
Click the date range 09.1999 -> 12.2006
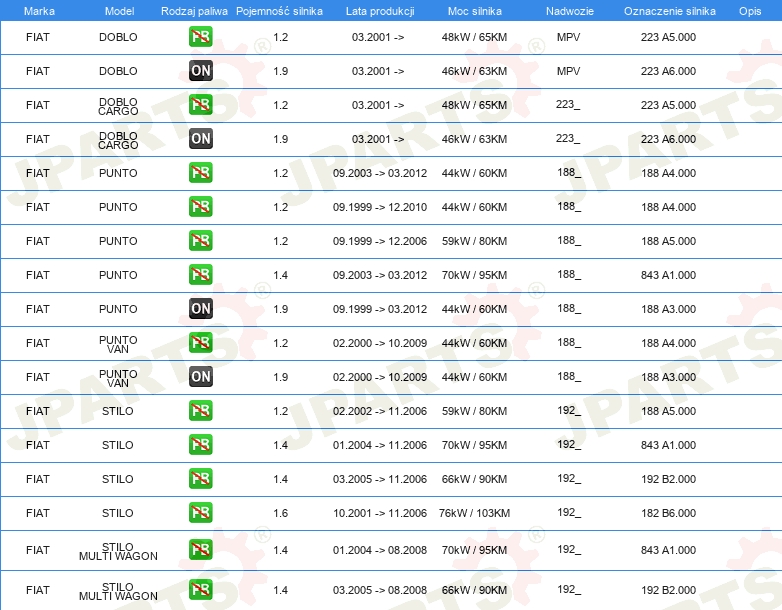pos(380,241)
